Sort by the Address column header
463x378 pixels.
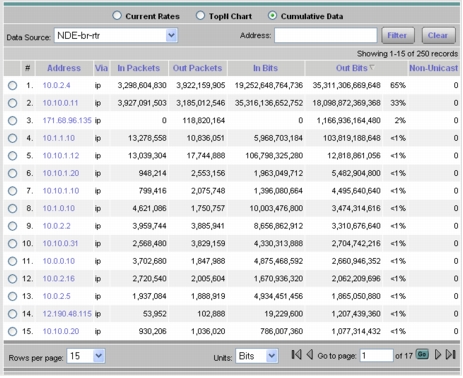tap(64, 68)
